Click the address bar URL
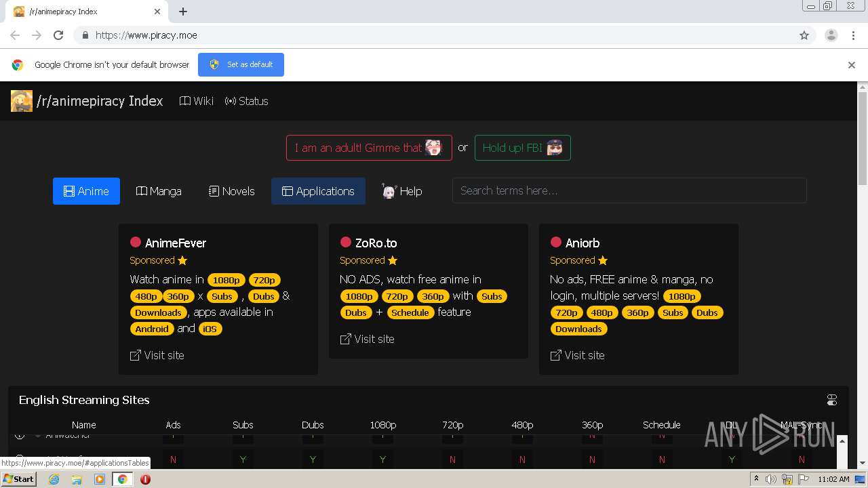Viewport: 868px width, 488px height. click(146, 35)
